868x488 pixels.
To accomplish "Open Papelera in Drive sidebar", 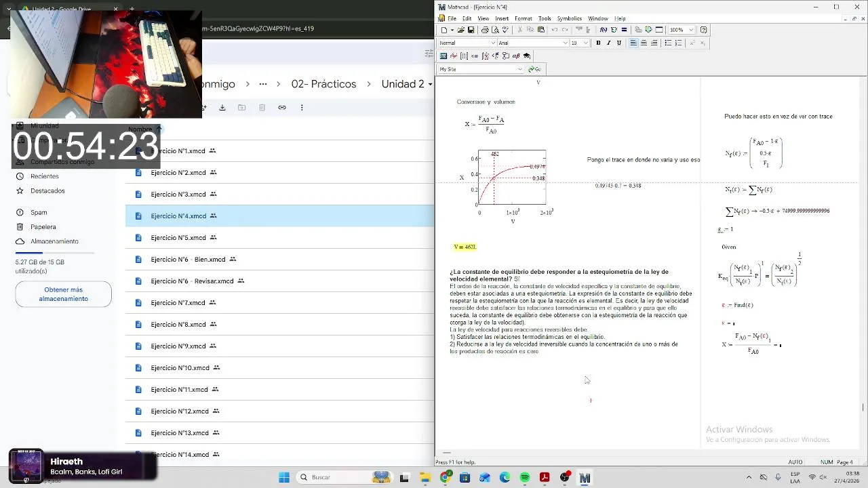I will tap(43, 227).
